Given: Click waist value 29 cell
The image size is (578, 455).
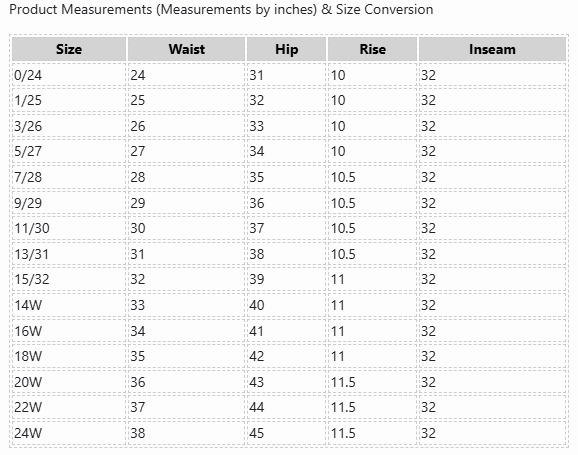Looking at the screenshot, I should 187,203.
